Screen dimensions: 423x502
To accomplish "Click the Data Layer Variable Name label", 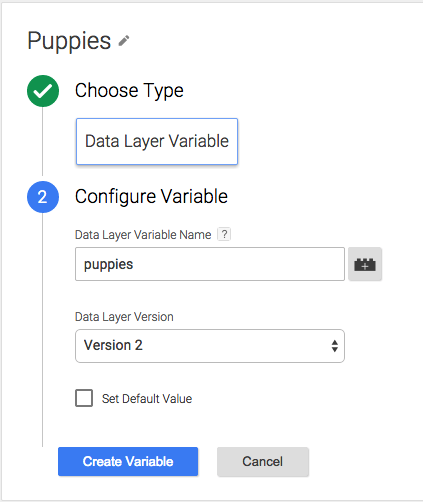I will point(143,235).
